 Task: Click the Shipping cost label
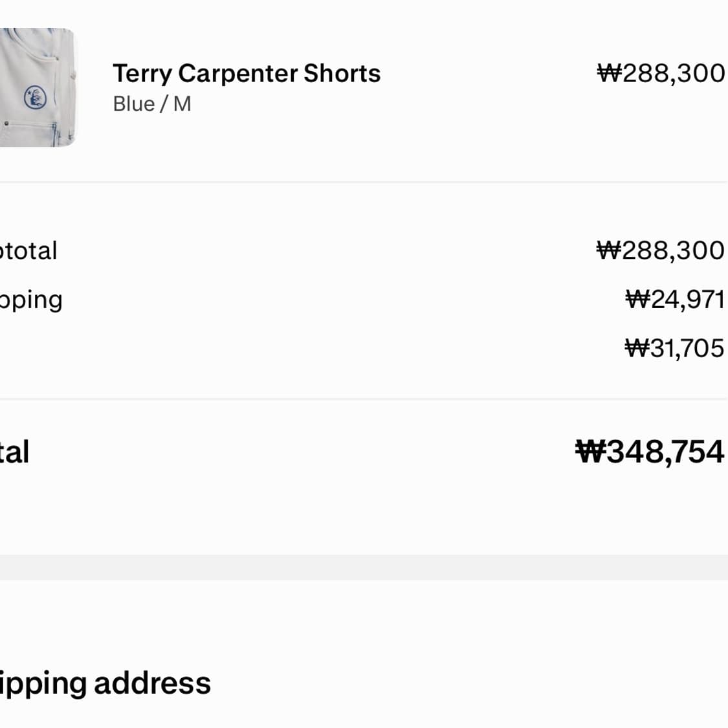31,300
